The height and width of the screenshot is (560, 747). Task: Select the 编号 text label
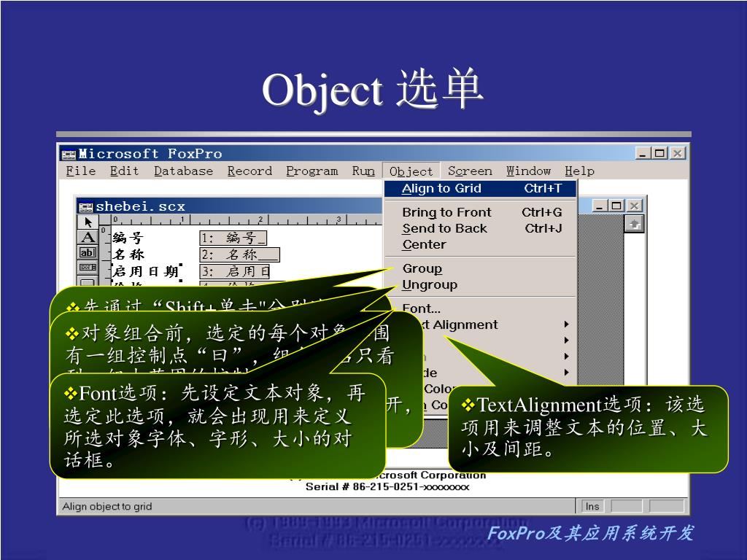[128, 237]
